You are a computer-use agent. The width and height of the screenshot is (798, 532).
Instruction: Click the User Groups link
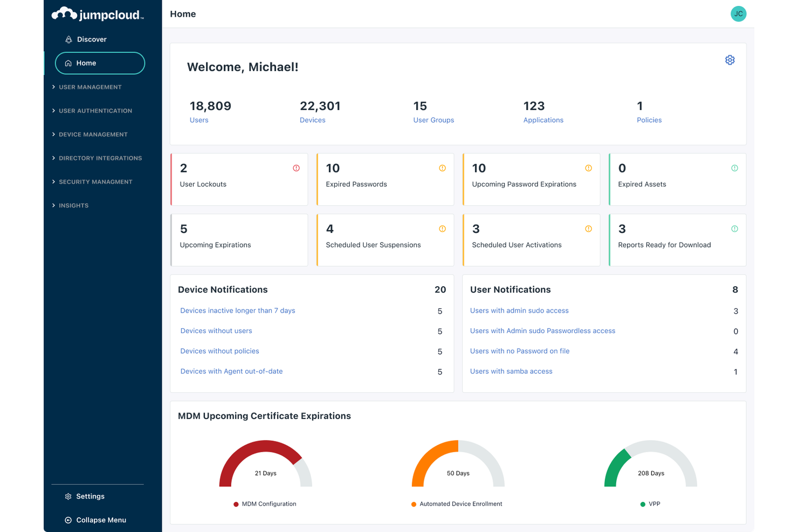coord(434,120)
